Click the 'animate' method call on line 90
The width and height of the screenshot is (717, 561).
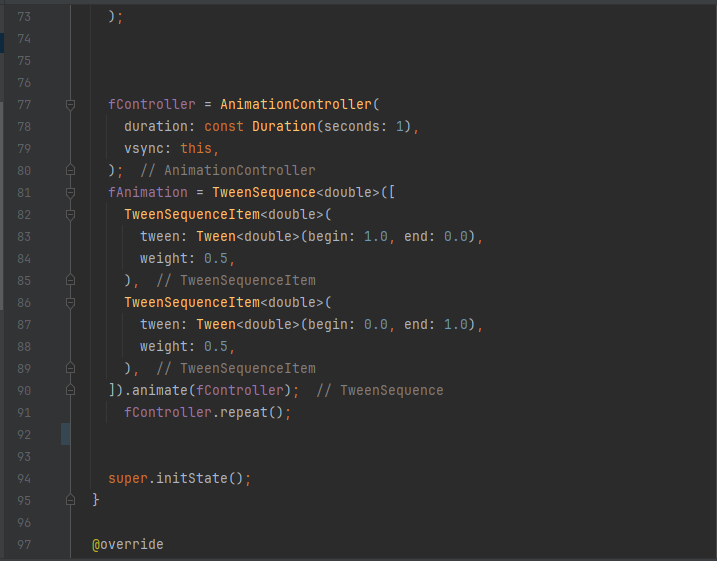160,390
